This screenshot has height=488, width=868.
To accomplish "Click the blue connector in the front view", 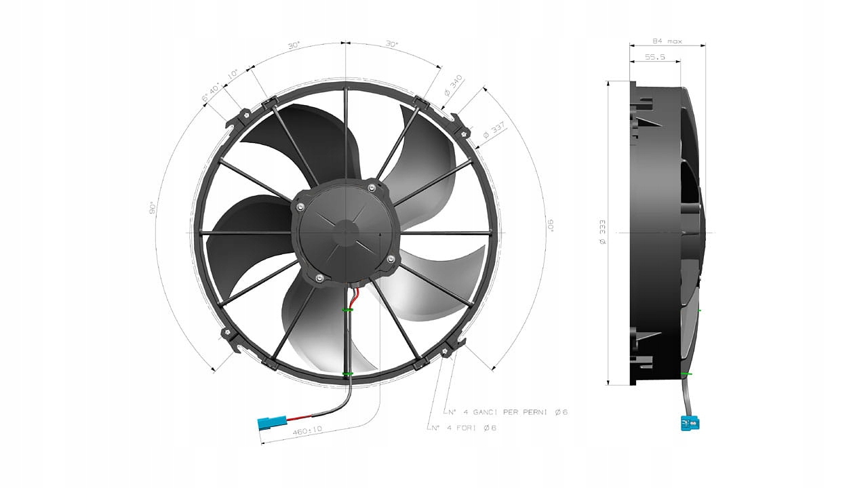I will 272,423.
